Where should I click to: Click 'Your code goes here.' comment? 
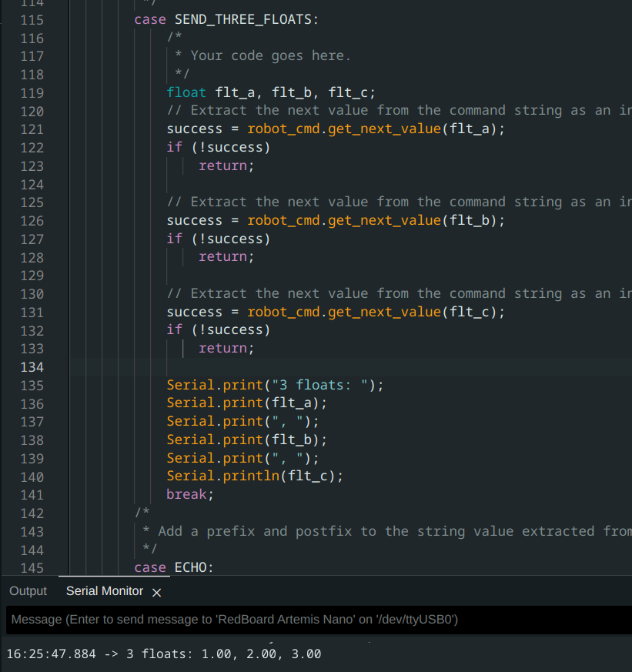[x=270, y=55]
